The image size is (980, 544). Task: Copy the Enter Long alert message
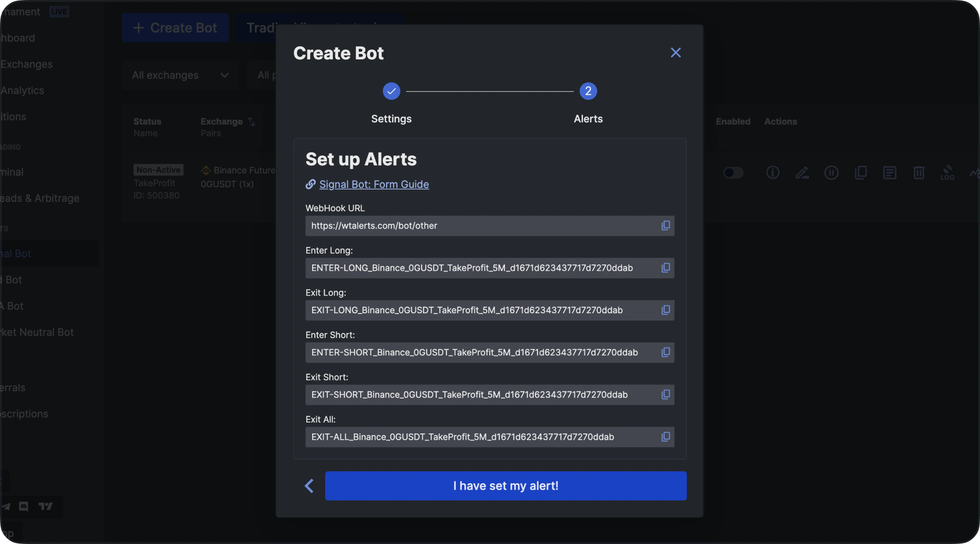[665, 268]
